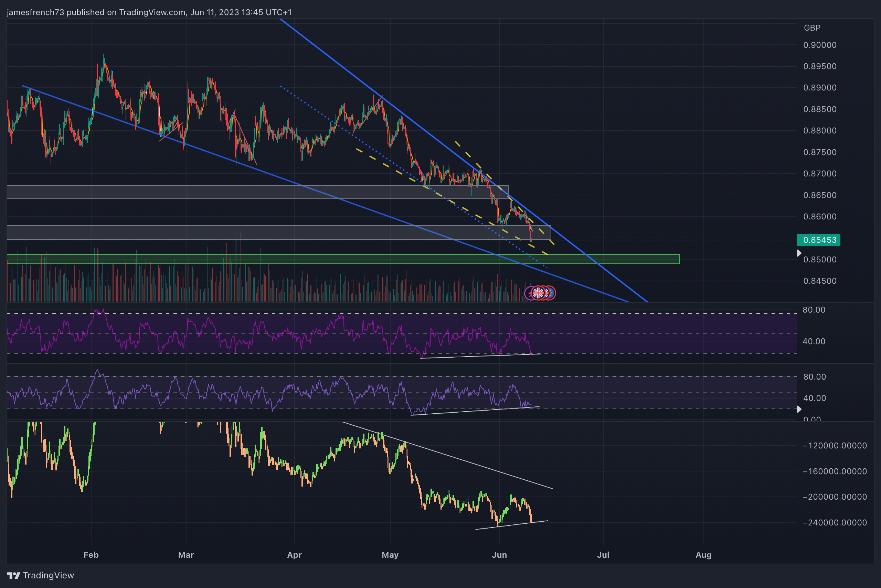This screenshot has height=588, width=881.
Task: Click the 40.00 label in the lower RSI pane
Action: 815,398
